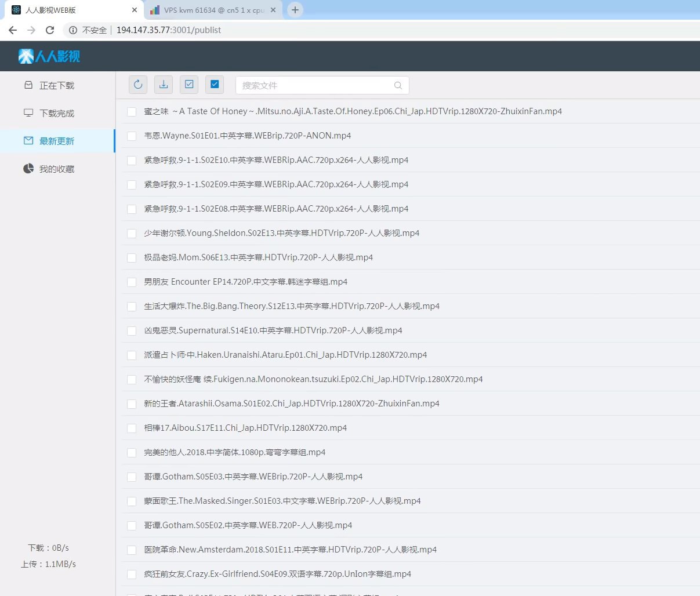Open 我的收藏 favorites in sidebar
This screenshot has width=700, height=596.
pyautogui.click(x=56, y=169)
